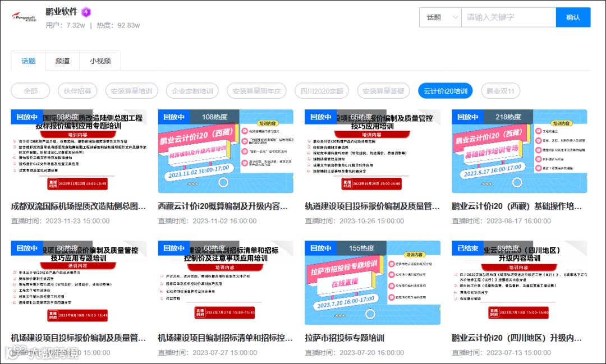Select the 全部 topic filter
This screenshot has width=606, height=364.
pos(30,91)
